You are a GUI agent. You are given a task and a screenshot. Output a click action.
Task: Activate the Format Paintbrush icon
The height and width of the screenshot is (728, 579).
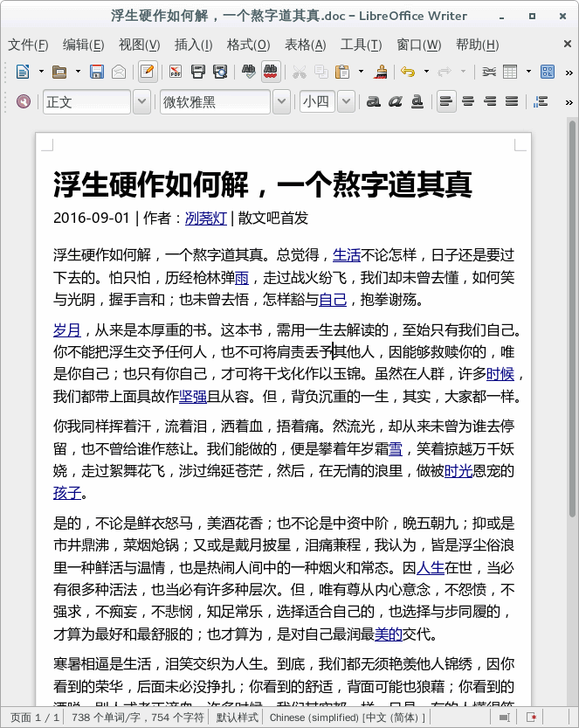point(381,72)
